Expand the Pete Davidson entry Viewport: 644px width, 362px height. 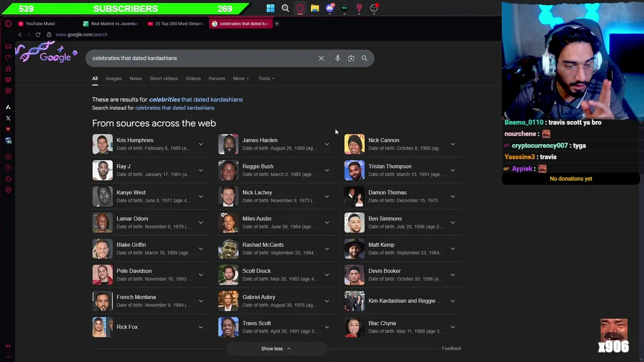(201, 275)
